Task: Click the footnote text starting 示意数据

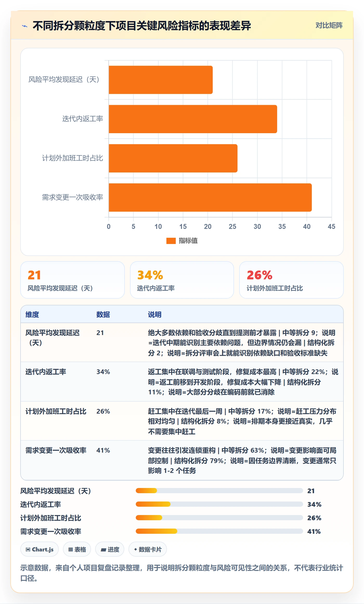Action: [x=182, y=573]
